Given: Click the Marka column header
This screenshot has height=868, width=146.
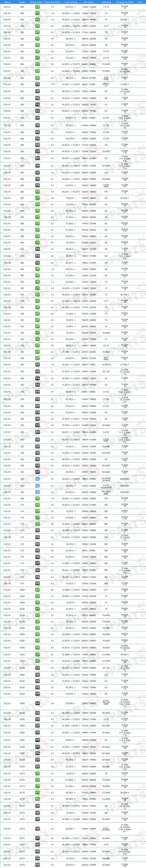Looking at the screenshot, I should tap(7, 2).
